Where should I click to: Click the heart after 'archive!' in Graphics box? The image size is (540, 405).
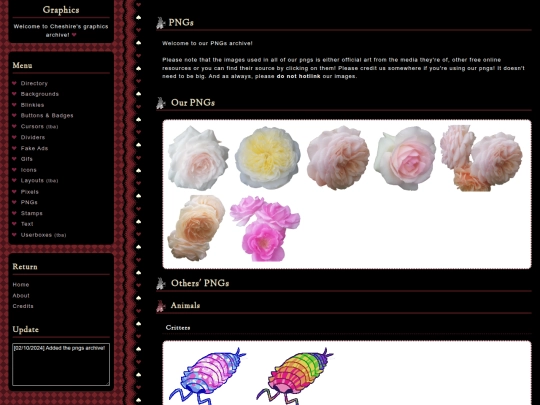pos(74,35)
